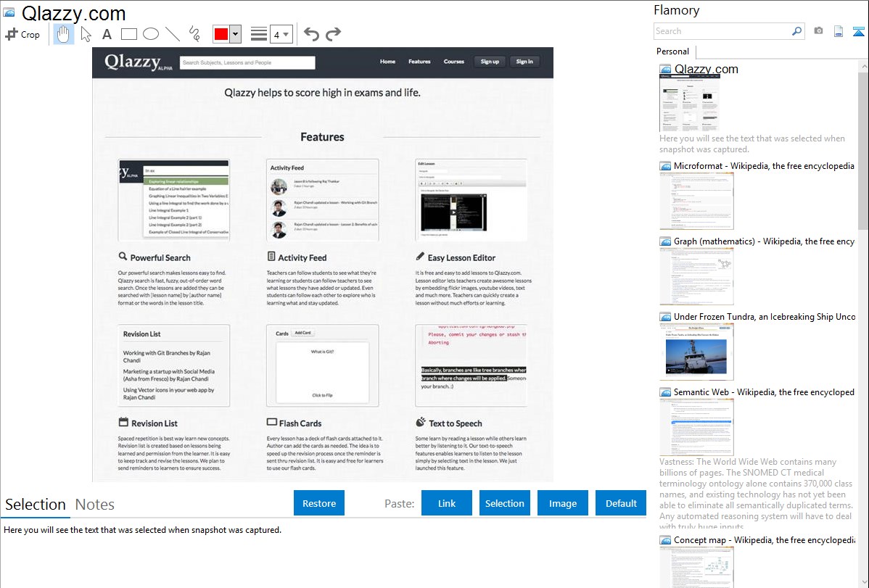Open the color picker dropdown arrow
Screen dimensions: 869x588
click(236, 34)
